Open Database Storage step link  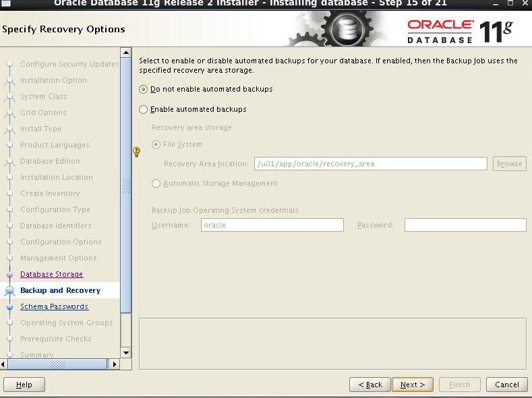coord(51,274)
